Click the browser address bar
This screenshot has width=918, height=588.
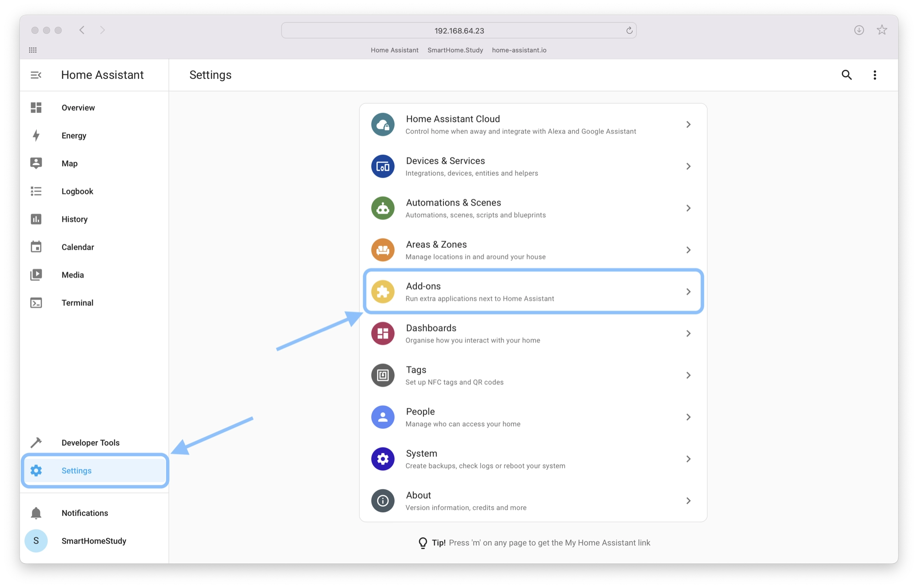[459, 31]
